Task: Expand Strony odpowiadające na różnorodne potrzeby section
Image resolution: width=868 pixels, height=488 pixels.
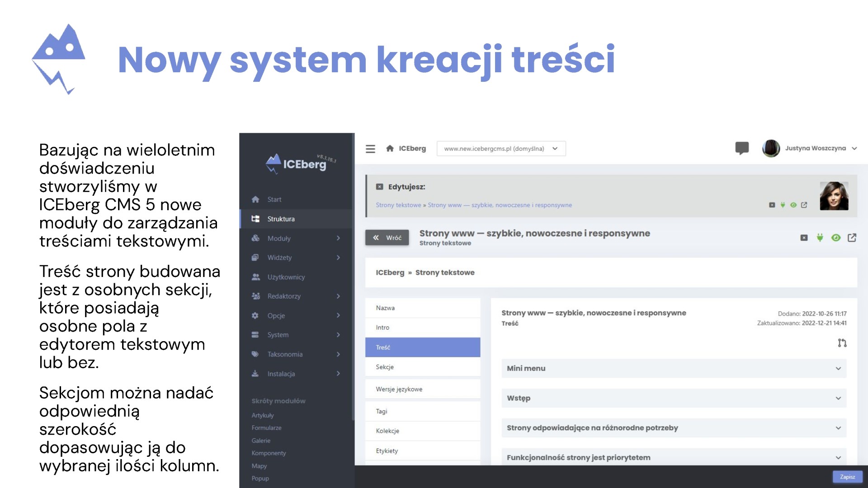Action: tap(674, 428)
